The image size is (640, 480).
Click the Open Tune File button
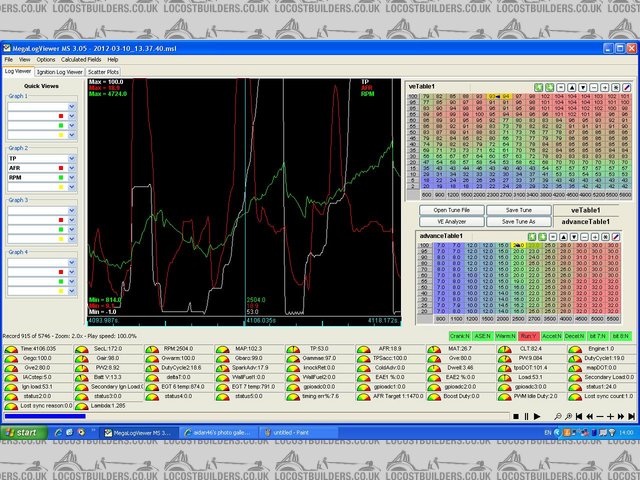(453, 209)
